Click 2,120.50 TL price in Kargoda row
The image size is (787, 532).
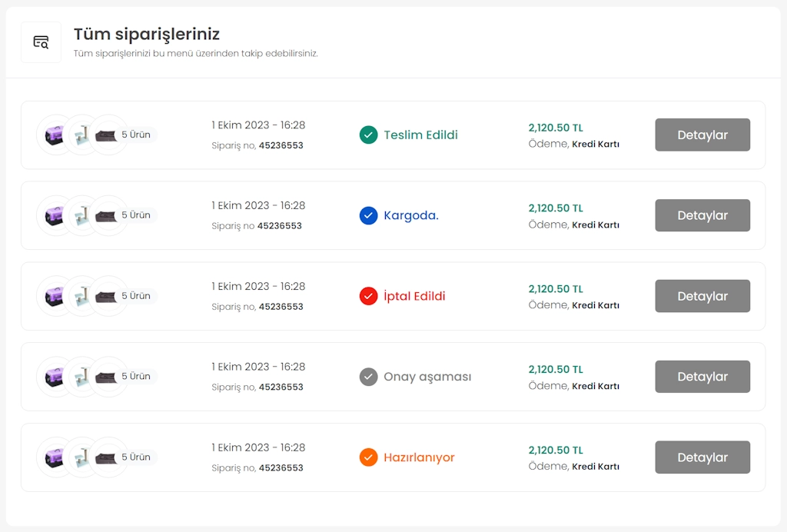556,208
